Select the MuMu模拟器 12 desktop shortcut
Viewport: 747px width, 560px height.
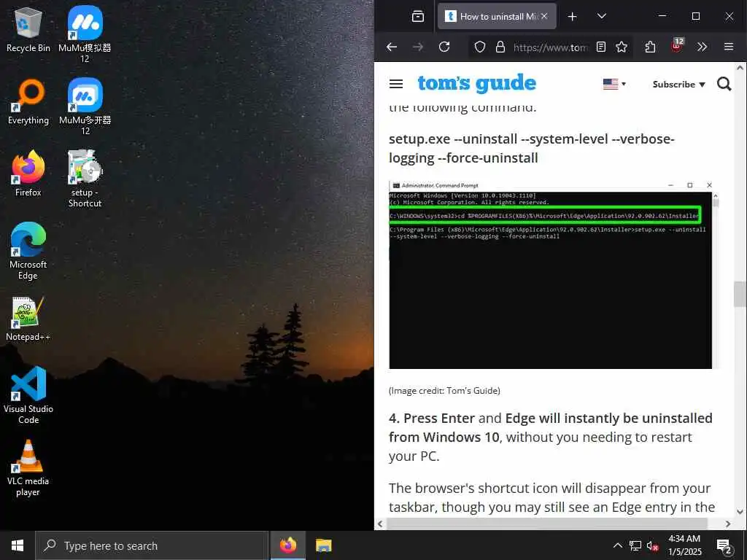pyautogui.click(x=85, y=34)
